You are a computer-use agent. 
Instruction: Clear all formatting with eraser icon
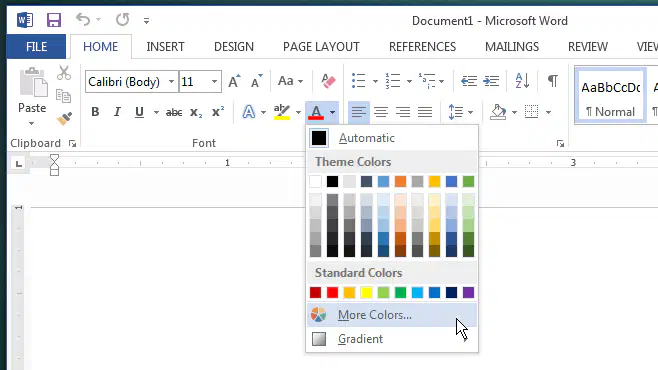(328, 81)
